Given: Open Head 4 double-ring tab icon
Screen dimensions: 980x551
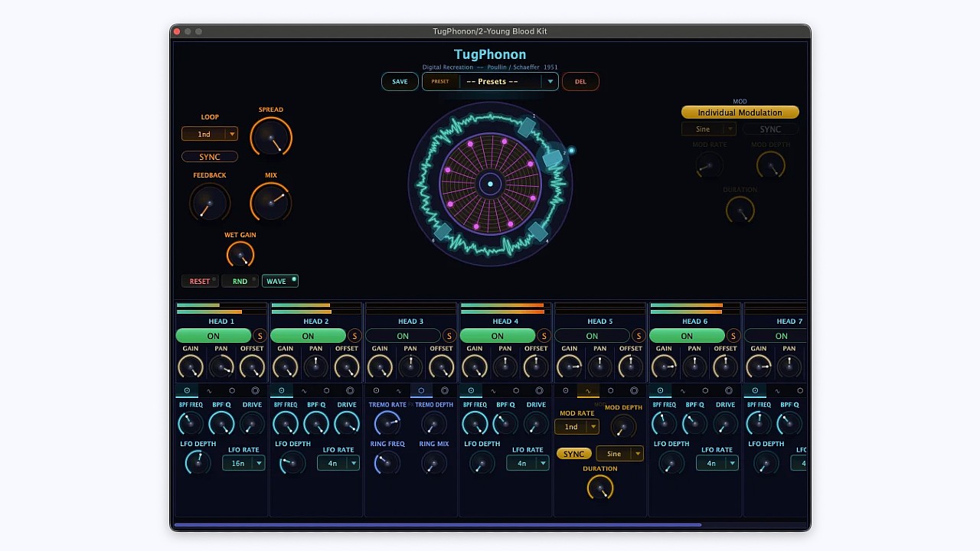Looking at the screenshot, I should pyautogui.click(x=539, y=391).
